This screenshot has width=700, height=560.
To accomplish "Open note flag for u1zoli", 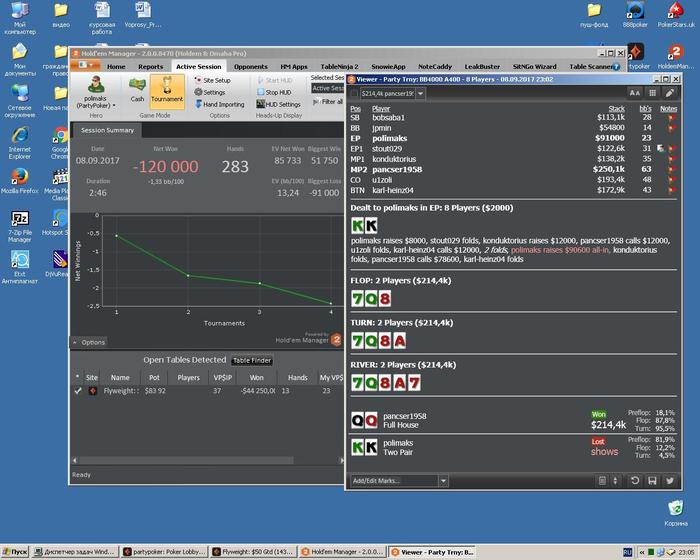I will coord(671,180).
